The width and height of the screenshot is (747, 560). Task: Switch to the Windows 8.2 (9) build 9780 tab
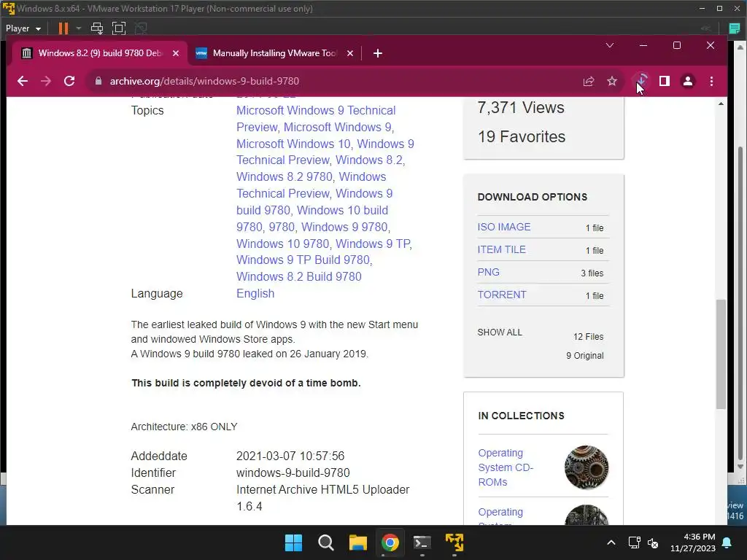(99, 53)
